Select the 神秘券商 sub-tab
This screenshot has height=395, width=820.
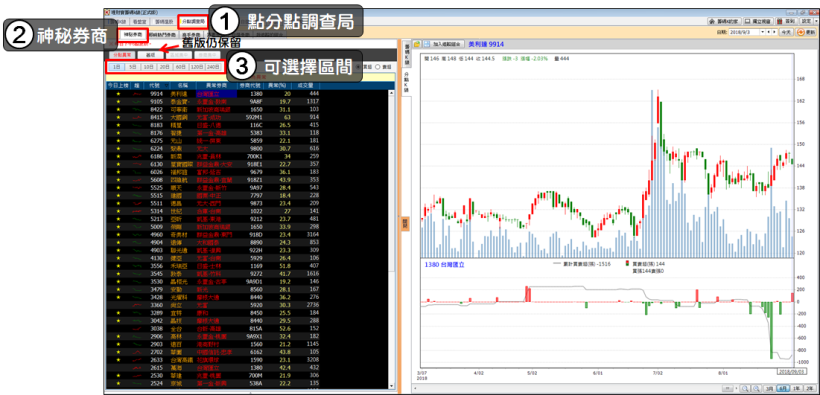pyautogui.click(x=133, y=34)
